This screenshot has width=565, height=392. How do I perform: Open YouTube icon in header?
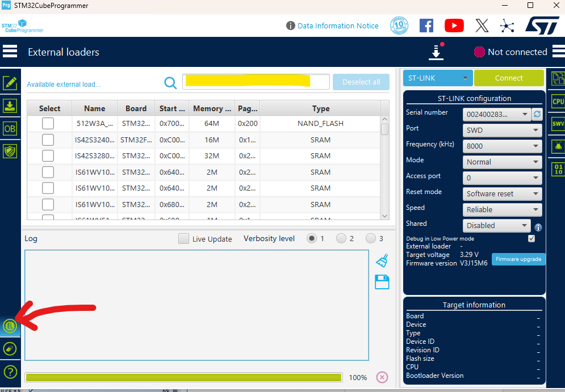[x=454, y=26]
